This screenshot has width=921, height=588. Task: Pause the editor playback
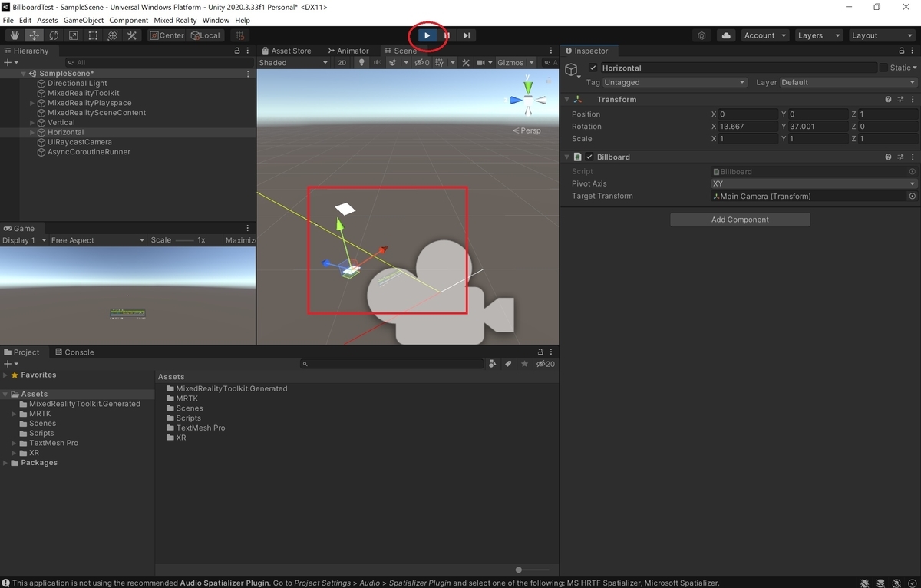coord(447,35)
